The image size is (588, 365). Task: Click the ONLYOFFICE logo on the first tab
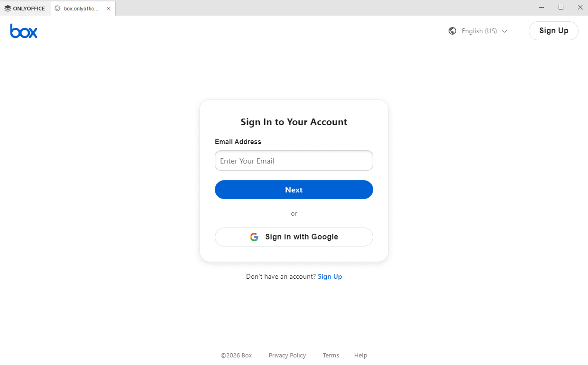click(8, 8)
